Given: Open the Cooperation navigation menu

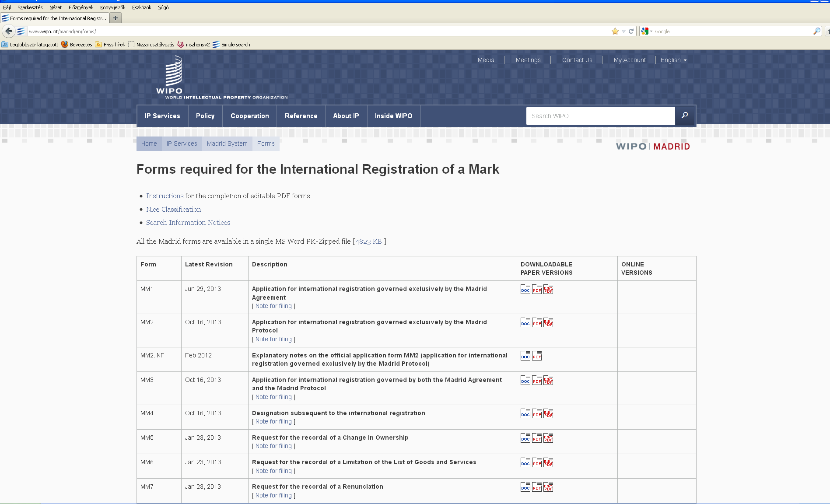Looking at the screenshot, I should (250, 116).
